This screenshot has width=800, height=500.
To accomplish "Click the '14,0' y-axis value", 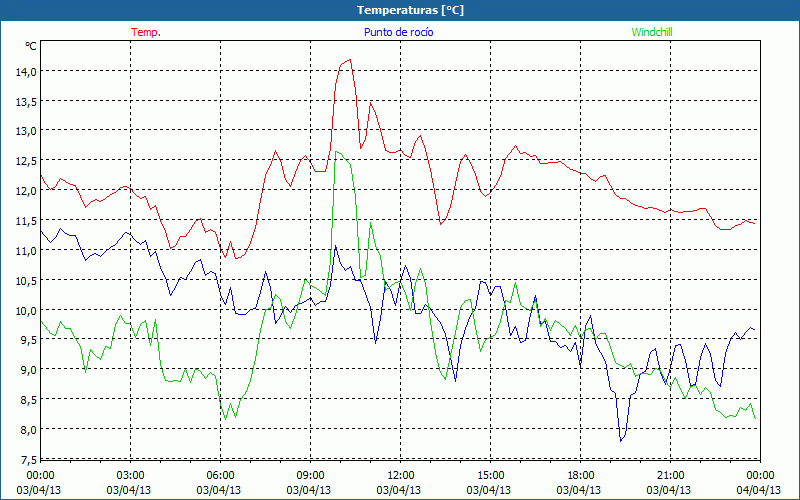I will coord(27,71).
